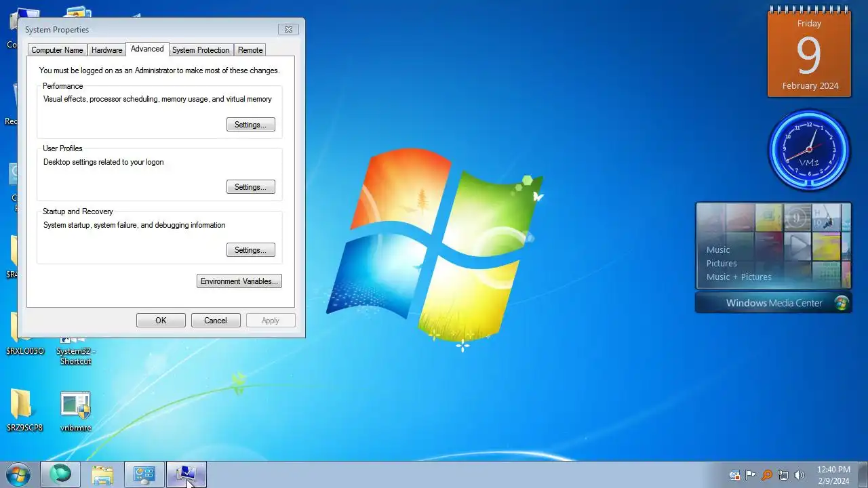
Task: Click OK in System Properties
Action: [161, 321]
